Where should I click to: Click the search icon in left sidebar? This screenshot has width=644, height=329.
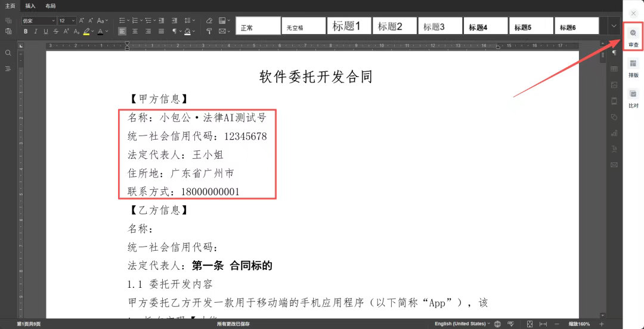tap(8, 53)
